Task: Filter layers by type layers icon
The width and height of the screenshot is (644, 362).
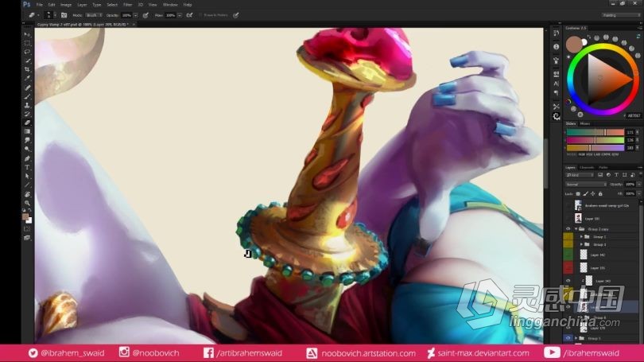Action: 616,175
